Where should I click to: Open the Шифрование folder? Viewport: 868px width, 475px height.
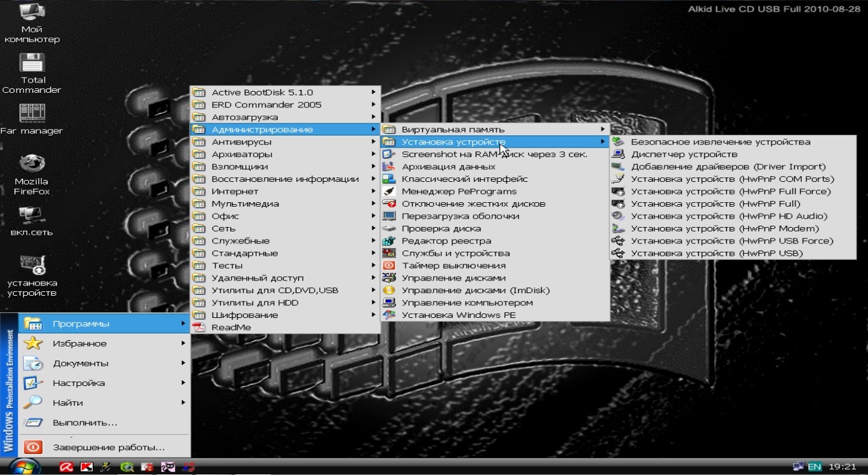(x=286, y=315)
